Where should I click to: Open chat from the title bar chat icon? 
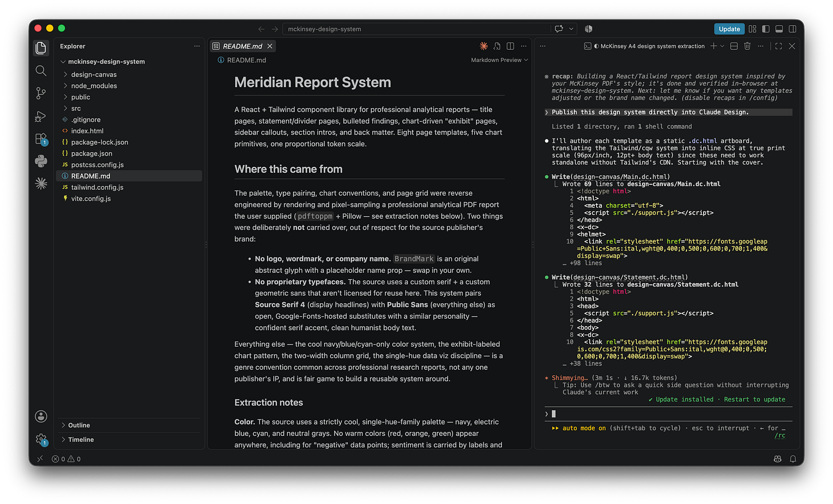coord(559,29)
